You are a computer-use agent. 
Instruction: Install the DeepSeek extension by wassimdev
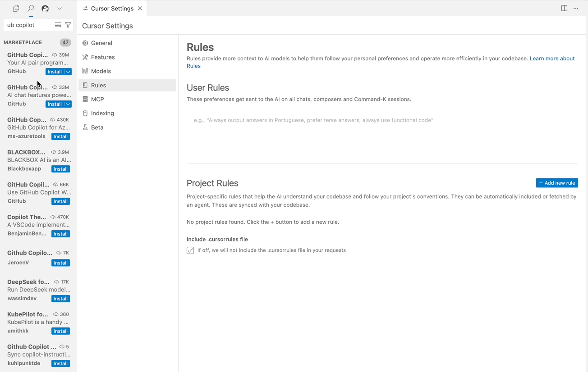[60, 299]
